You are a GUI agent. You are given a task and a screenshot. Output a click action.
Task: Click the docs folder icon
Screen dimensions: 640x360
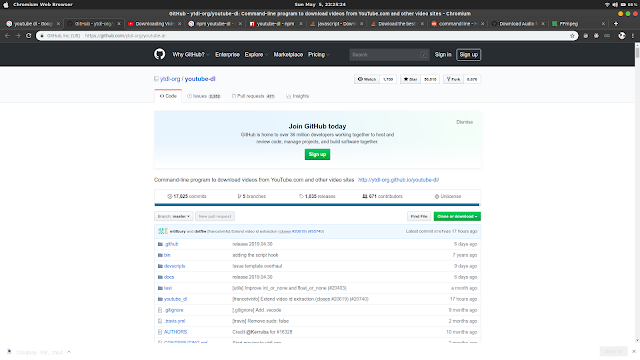pos(160,277)
